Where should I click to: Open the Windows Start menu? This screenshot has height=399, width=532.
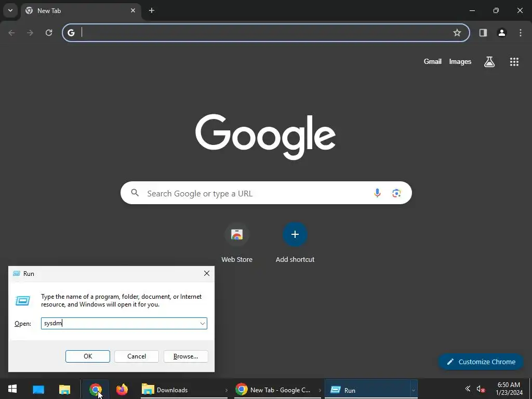pos(12,389)
